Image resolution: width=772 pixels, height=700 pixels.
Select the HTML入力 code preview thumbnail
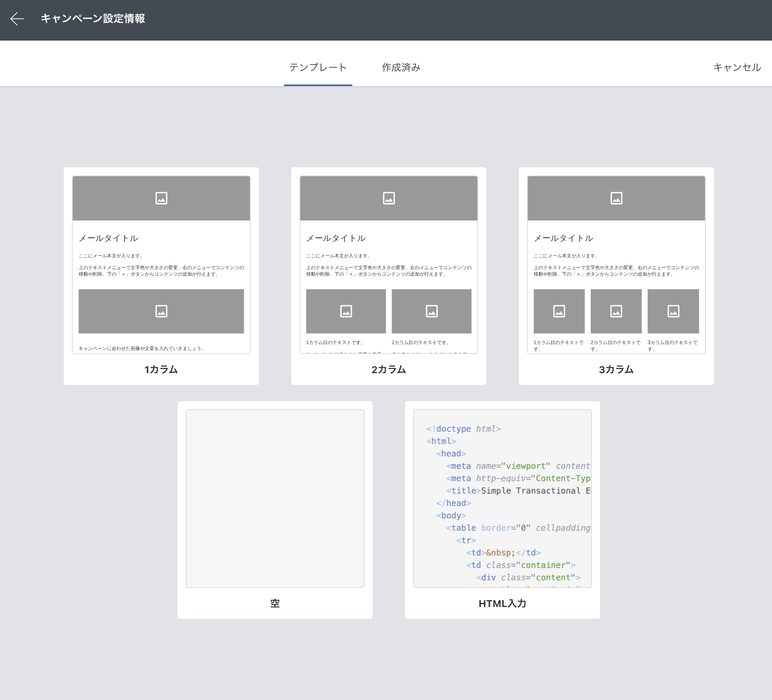[x=503, y=498]
